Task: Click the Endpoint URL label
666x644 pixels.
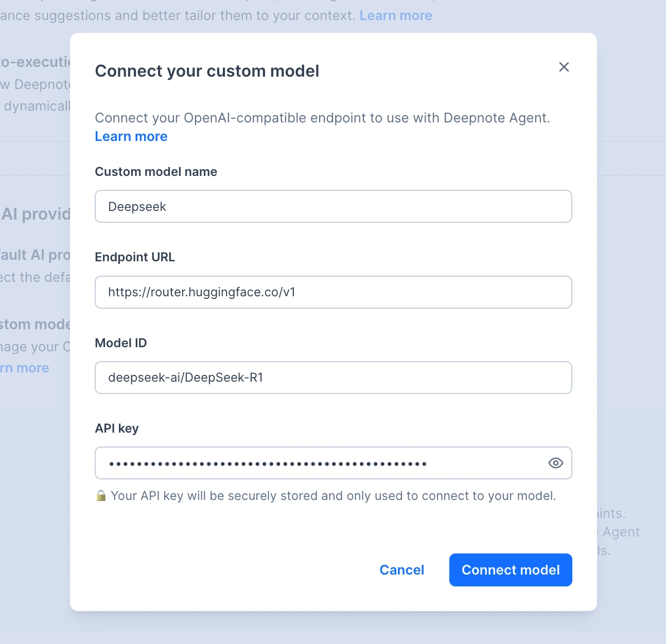Action: (135, 257)
